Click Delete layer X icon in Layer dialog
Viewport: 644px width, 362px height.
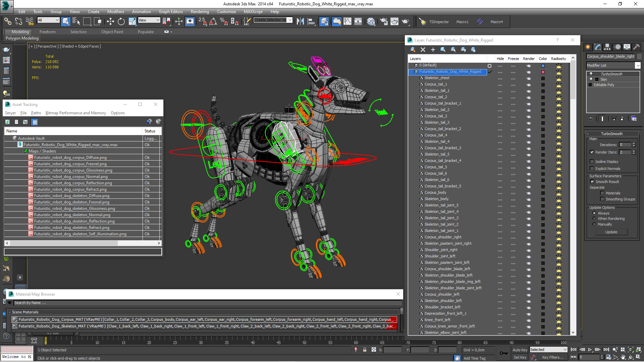coord(423,50)
